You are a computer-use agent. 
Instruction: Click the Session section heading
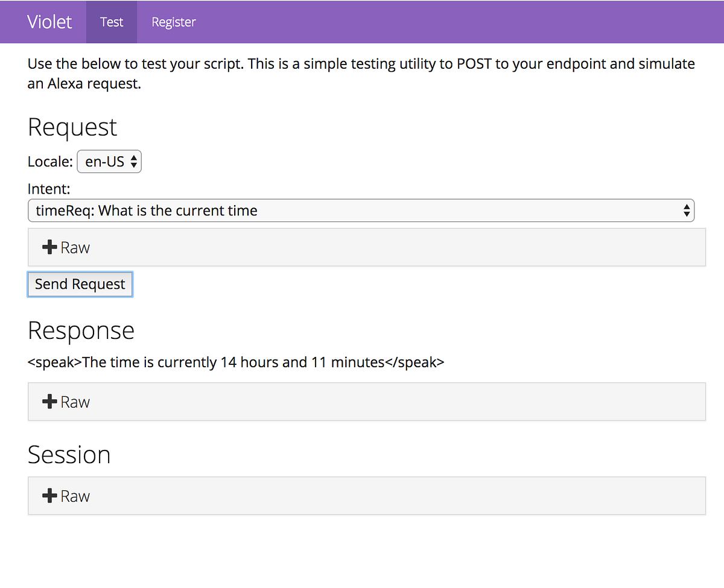tap(69, 455)
